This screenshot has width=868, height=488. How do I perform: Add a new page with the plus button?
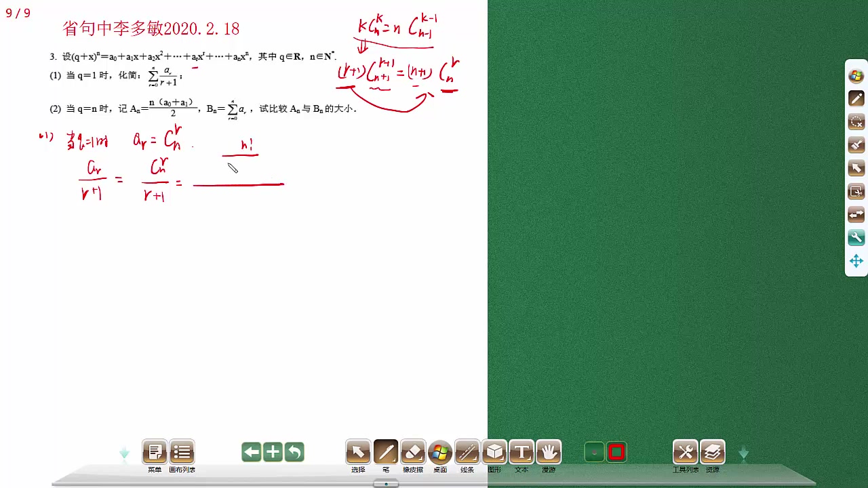point(272,452)
